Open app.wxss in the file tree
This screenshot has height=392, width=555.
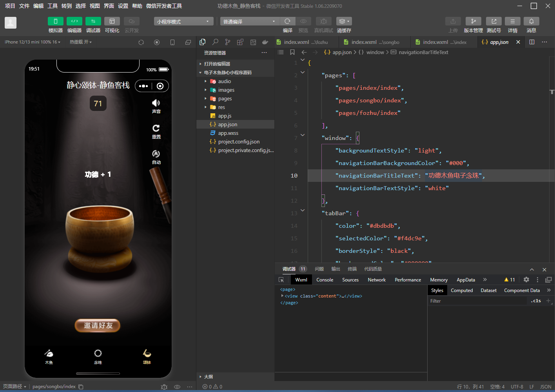click(x=228, y=133)
